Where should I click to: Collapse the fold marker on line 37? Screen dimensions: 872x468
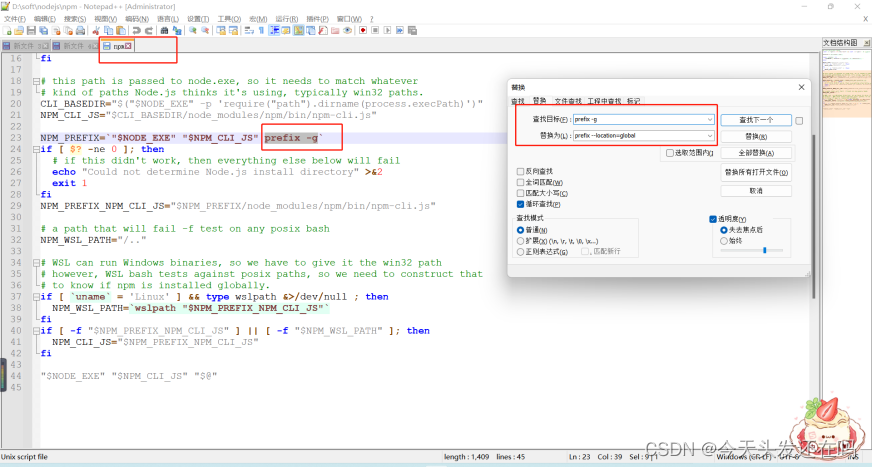point(36,297)
